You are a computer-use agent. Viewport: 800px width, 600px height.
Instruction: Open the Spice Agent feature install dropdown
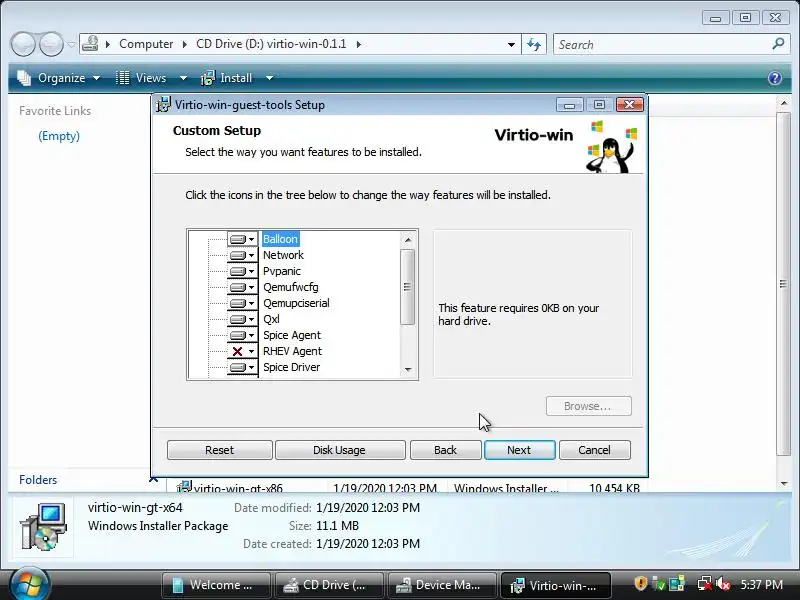click(x=242, y=335)
